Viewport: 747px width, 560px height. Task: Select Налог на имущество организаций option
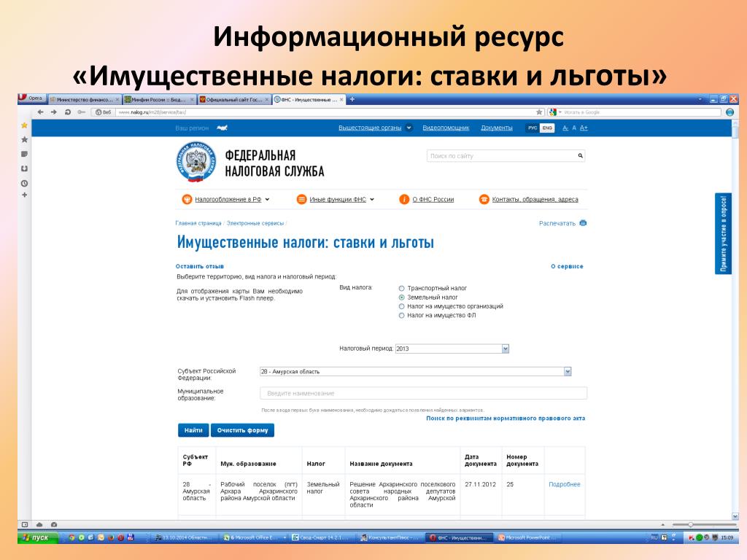tap(402, 306)
